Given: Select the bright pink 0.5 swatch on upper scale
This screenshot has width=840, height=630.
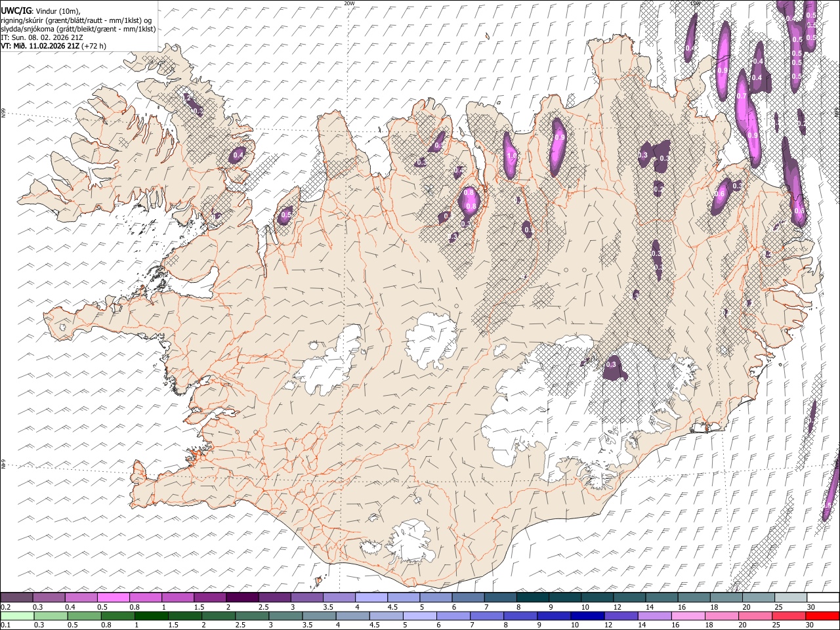Looking at the screenshot, I should coord(113,597).
